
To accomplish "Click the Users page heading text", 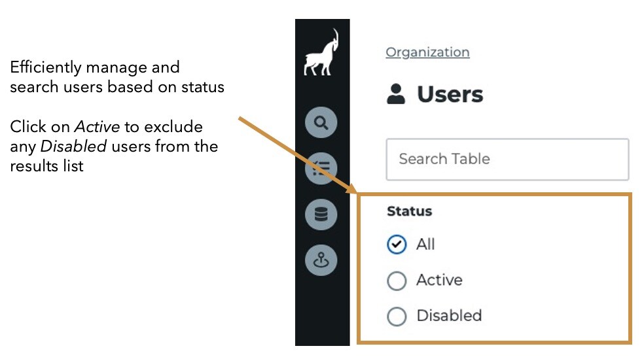I will [450, 94].
